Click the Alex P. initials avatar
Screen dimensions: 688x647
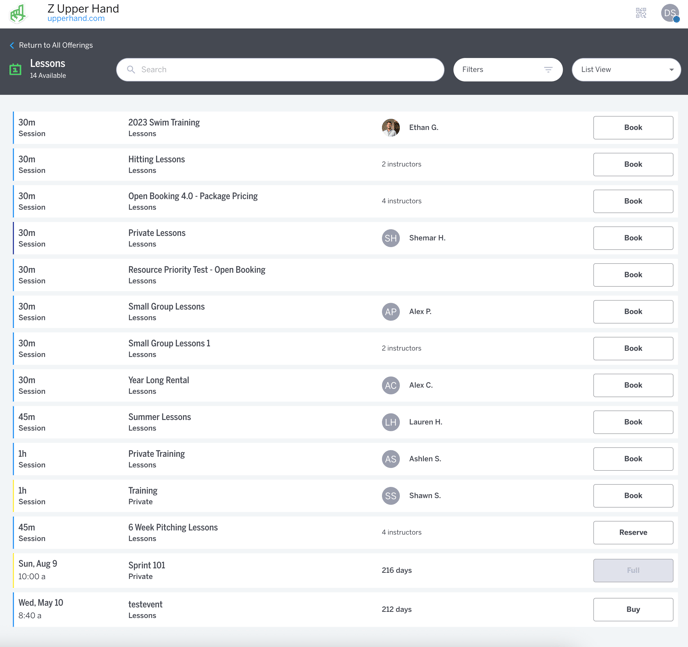391,312
